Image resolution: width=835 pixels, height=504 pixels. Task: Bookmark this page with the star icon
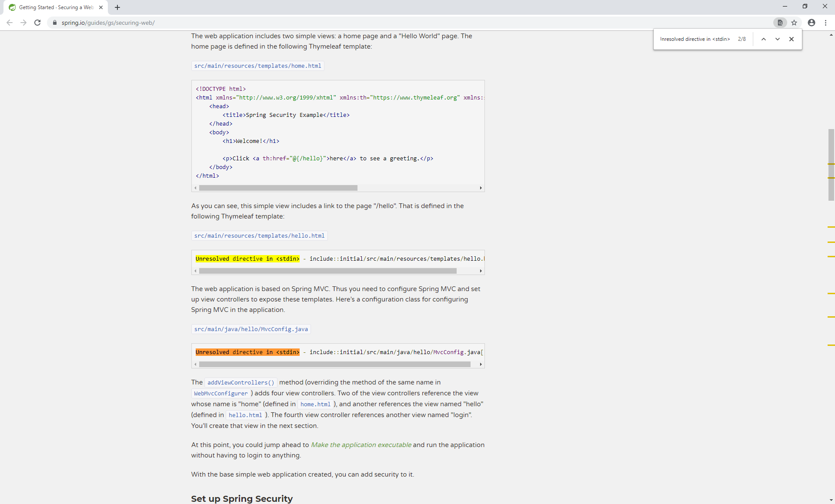[795, 23]
